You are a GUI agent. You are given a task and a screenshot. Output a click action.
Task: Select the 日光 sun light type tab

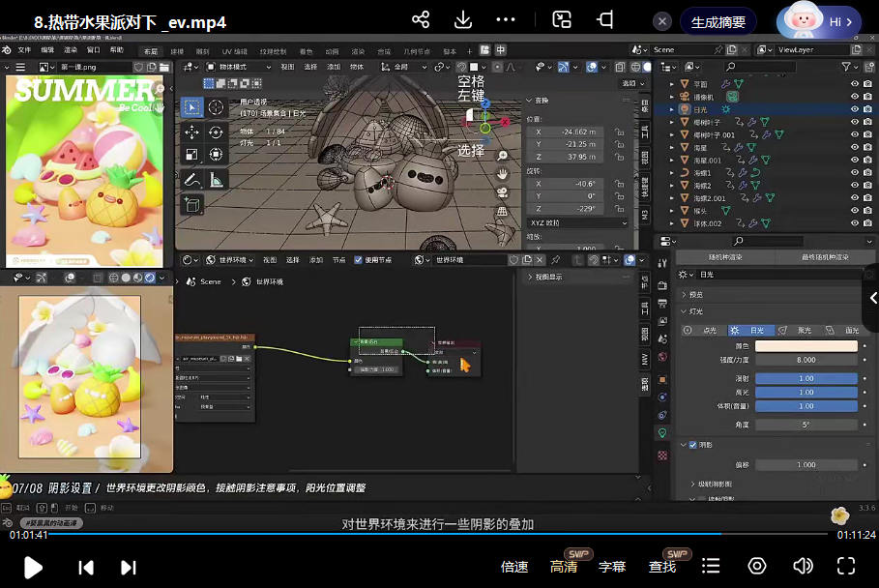coord(749,330)
